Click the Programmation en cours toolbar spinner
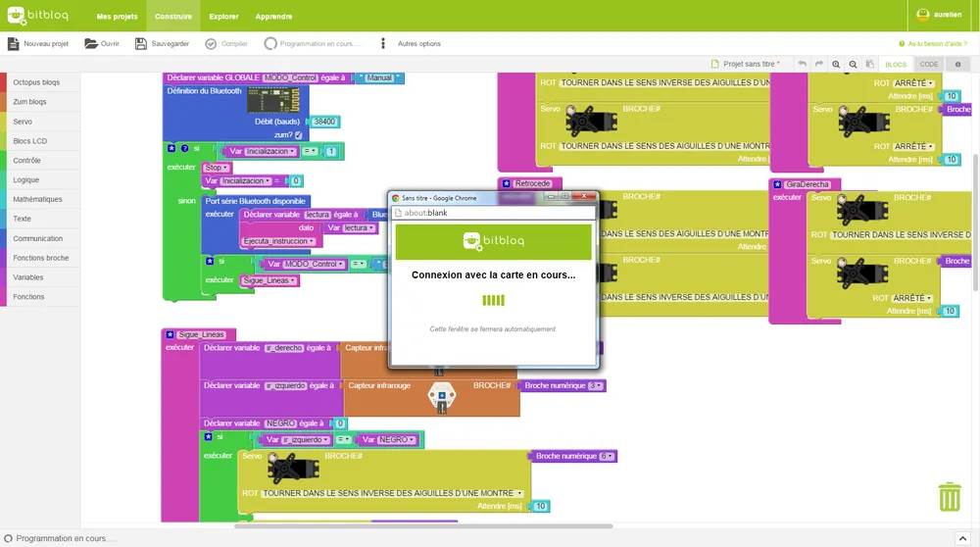Screen dimensions: 980x547 [x=270, y=44]
